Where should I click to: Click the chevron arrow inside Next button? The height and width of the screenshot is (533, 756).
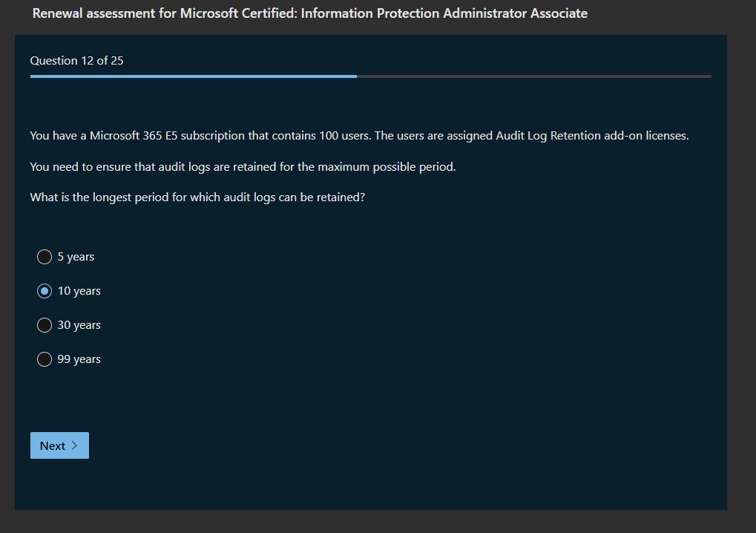tap(74, 445)
